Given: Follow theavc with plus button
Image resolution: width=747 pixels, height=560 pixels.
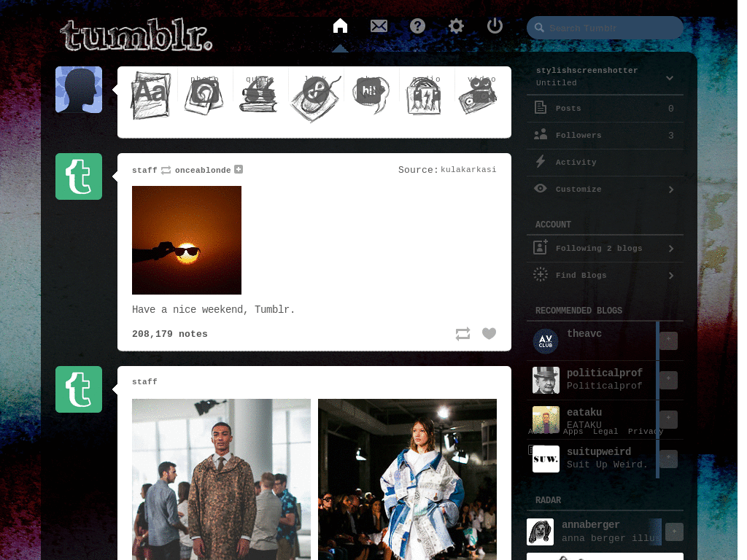Looking at the screenshot, I should 668,341.
